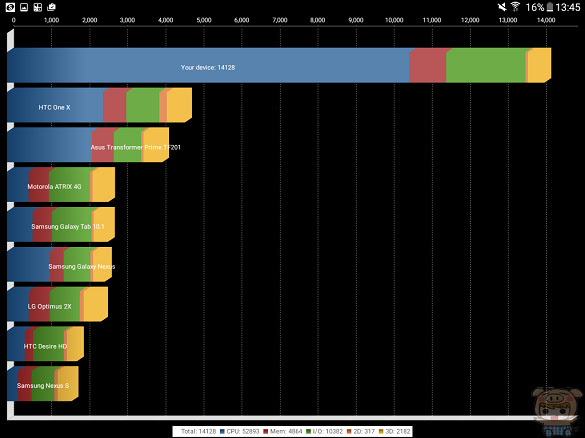The image size is (585, 438).
Task: Tap the first circular notification icon
Action: pyautogui.click(x=10, y=7)
